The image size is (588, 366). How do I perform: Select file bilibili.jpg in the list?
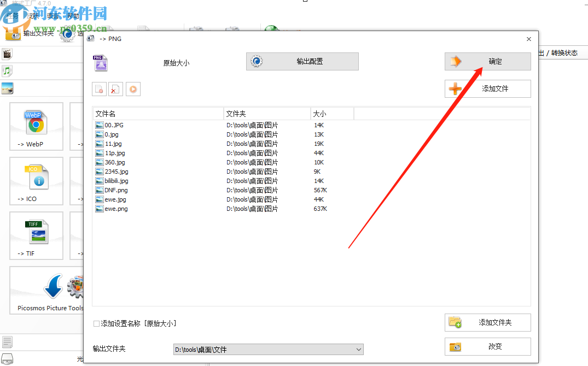(117, 181)
